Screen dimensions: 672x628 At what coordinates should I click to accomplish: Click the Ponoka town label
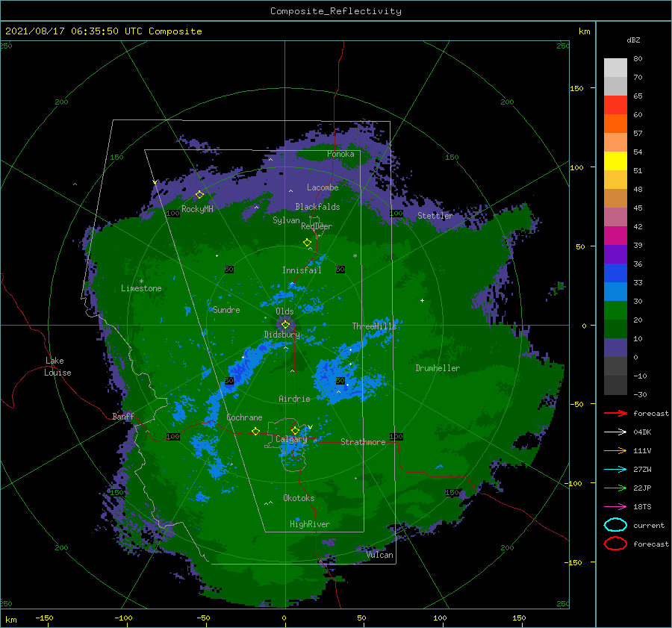click(x=340, y=154)
